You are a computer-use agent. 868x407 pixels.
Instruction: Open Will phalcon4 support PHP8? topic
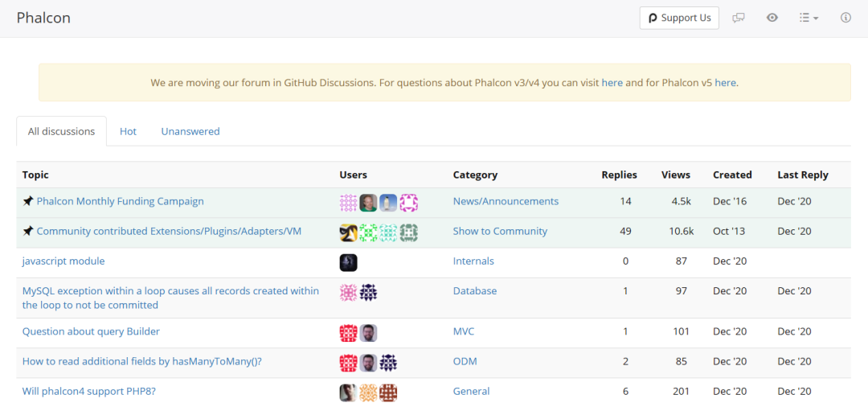click(x=89, y=391)
